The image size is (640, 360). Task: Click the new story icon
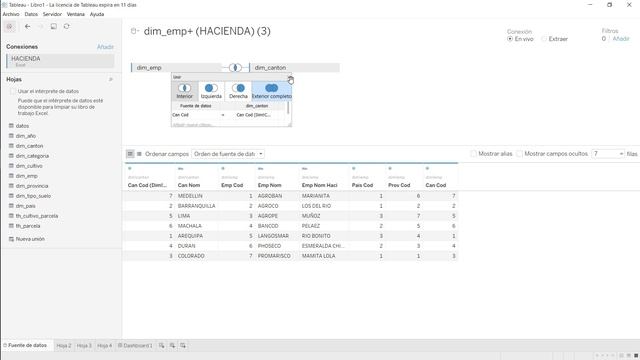(183, 346)
